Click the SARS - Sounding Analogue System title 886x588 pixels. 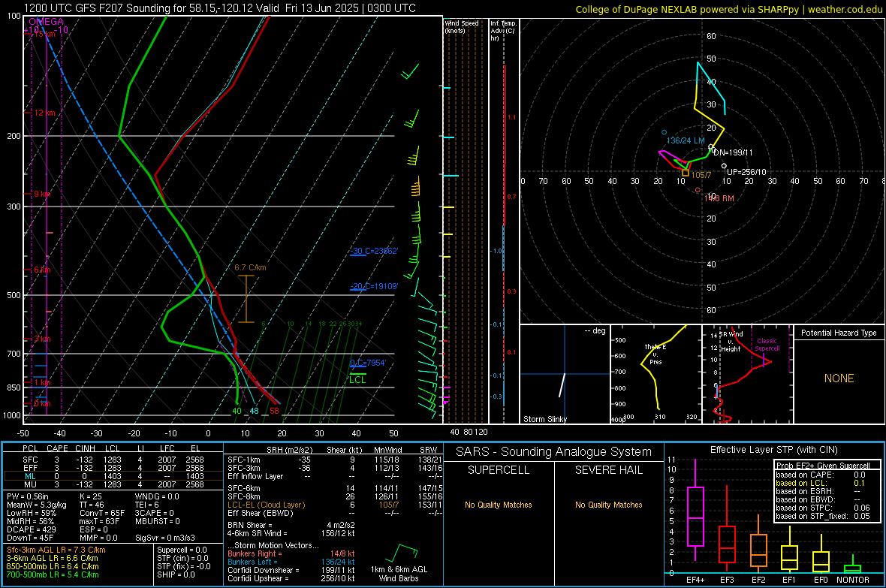coord(553,452)
